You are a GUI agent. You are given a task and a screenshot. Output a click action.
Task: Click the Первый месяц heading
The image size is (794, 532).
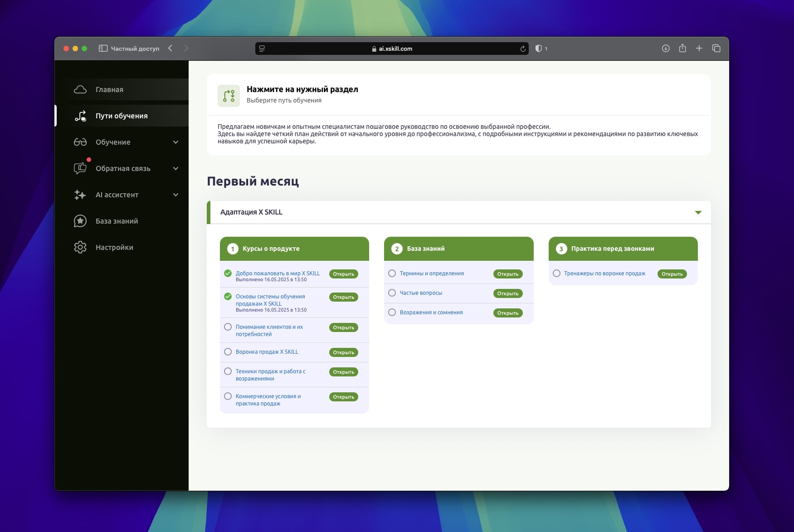tap(253, 181)
